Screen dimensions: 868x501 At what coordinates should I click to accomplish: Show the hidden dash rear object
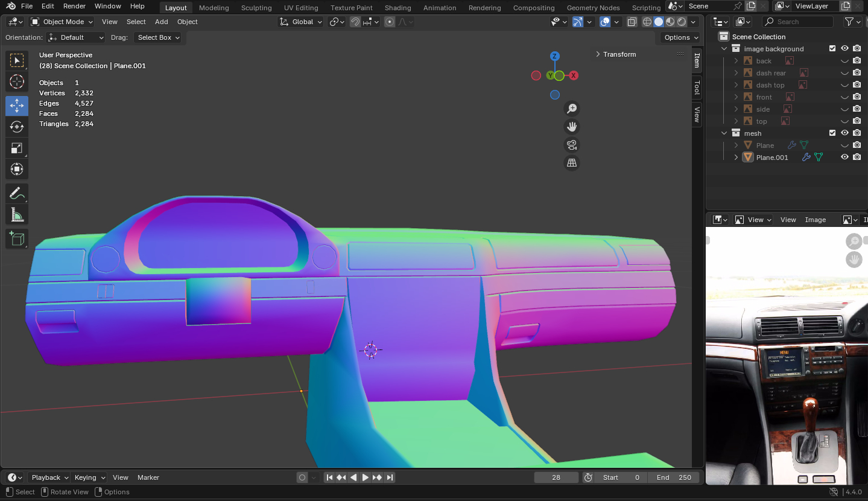(844, 73)
